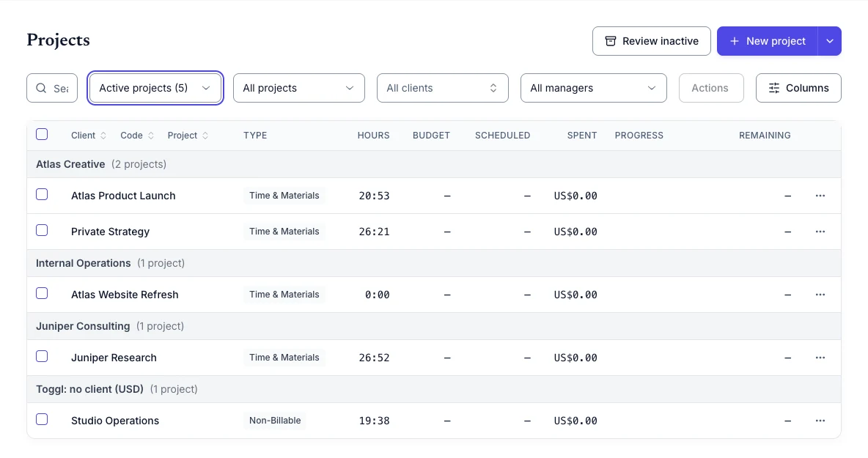Sort by Project column arrows
The height and width of the screenshot is (458, 868).
tap(205, 136)
